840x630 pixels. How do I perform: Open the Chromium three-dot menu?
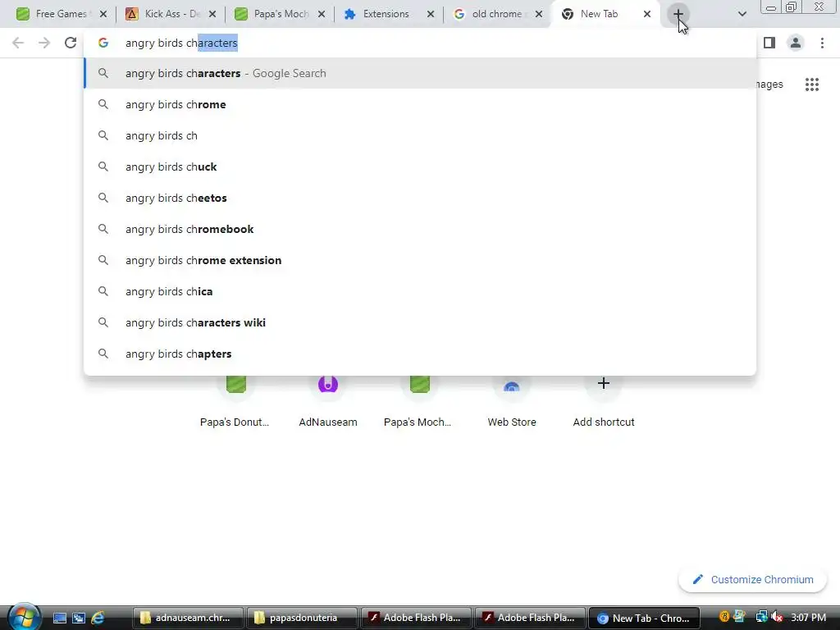(x=822, y=43)
